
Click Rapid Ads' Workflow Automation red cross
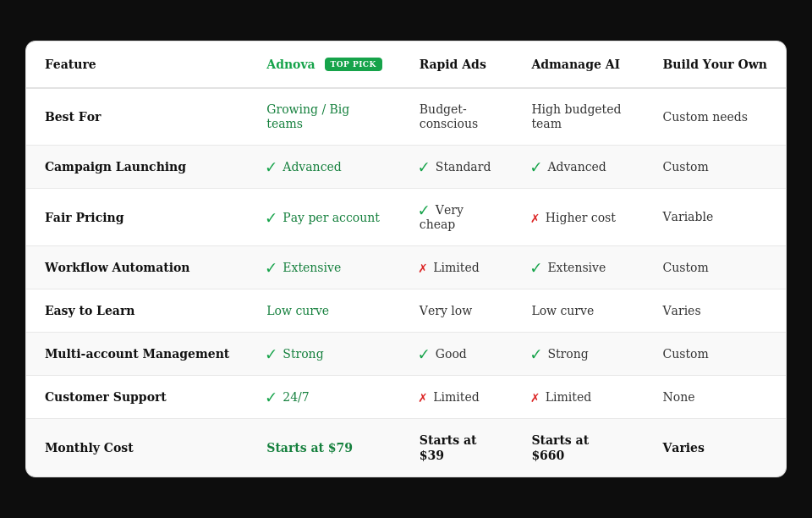(423, 267)
